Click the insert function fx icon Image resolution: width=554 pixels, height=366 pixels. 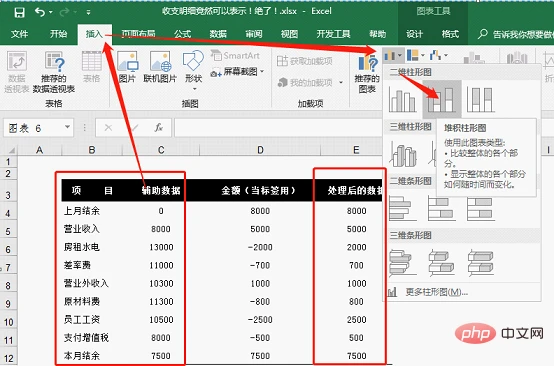[158, 128]
